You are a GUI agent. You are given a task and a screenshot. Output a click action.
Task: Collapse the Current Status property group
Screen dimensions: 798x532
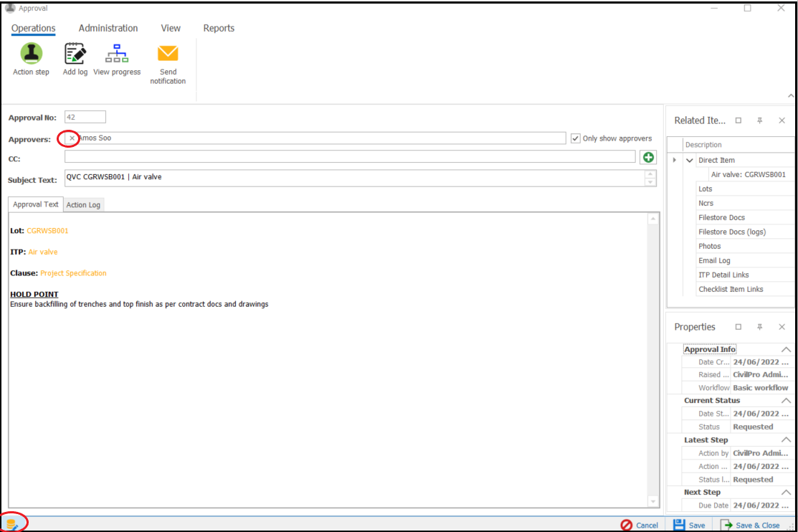click(786, 401)
